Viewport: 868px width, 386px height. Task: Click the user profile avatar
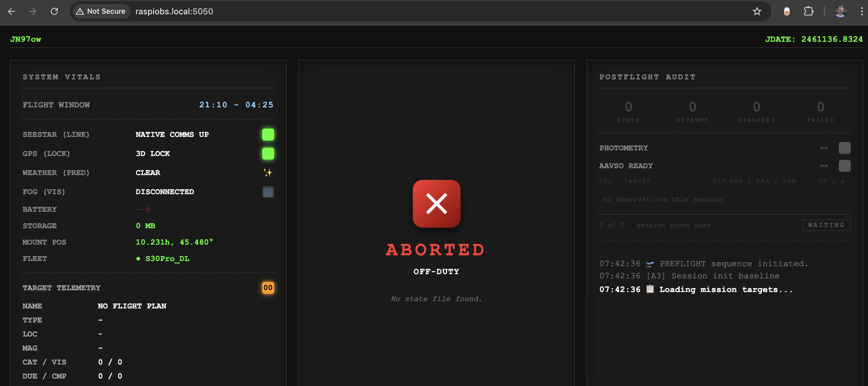(x=840, y=11)
